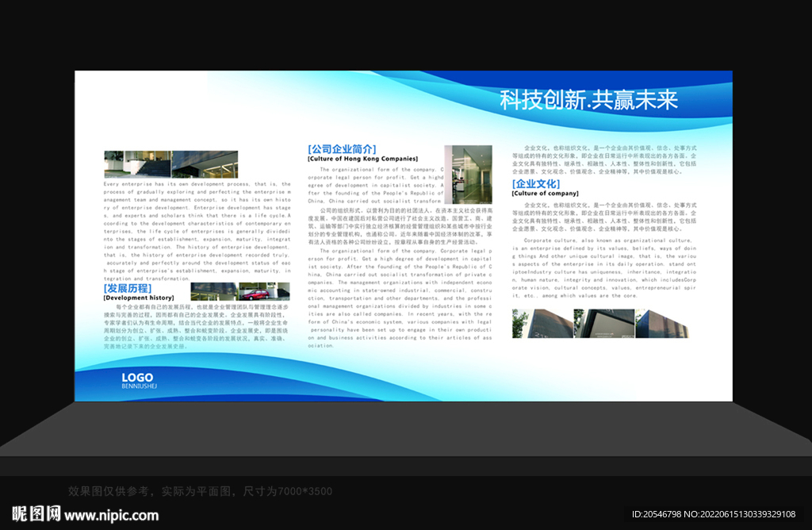Click the 科技创新.共赢未来 headline
The width and height of the screenshot is (812, 530).
[x=589, y=99]
